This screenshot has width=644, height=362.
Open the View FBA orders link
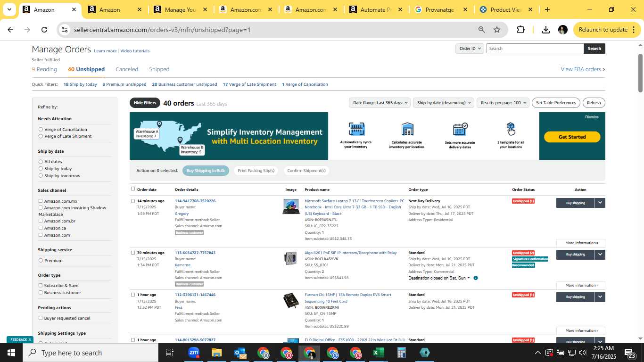click(x=583, y=69)
